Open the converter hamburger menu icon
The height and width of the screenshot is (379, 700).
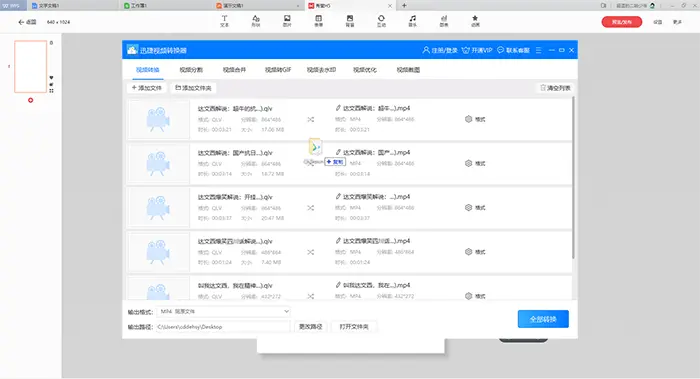(x=539, y=50)
